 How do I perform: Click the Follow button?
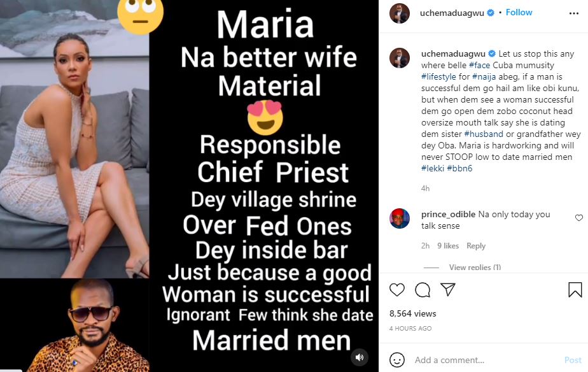tap(519, 12)
